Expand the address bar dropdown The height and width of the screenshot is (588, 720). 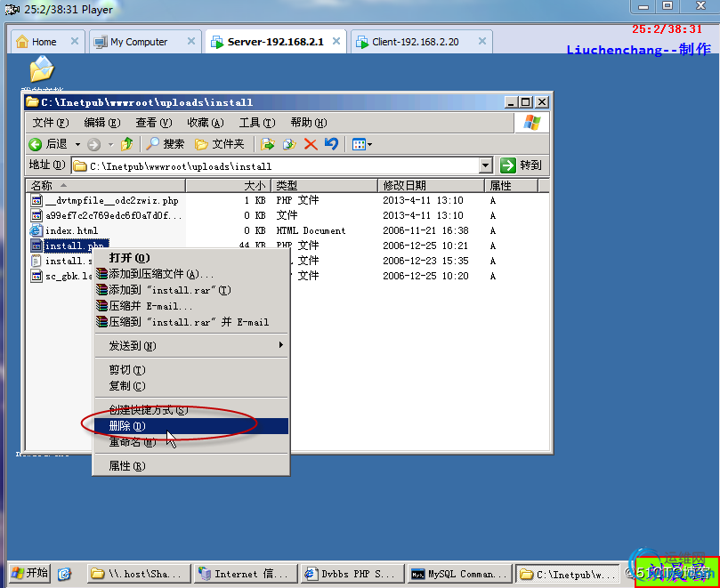point(485,165)
